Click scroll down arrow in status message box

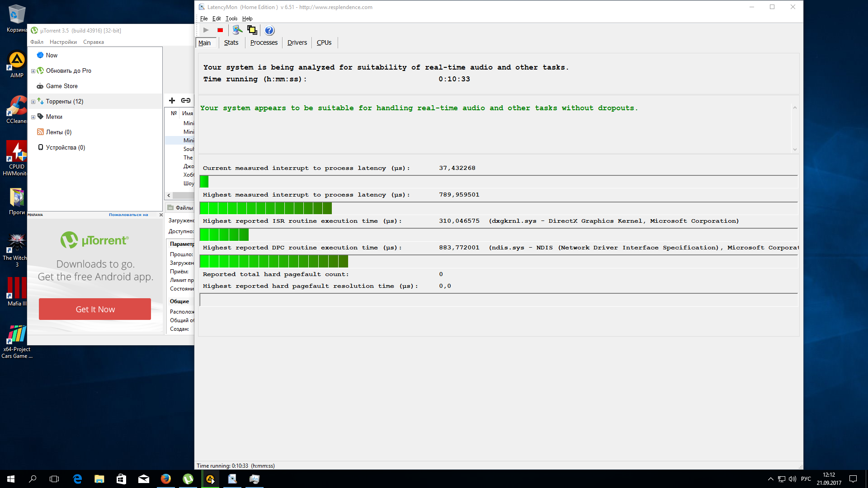(795, 150)
